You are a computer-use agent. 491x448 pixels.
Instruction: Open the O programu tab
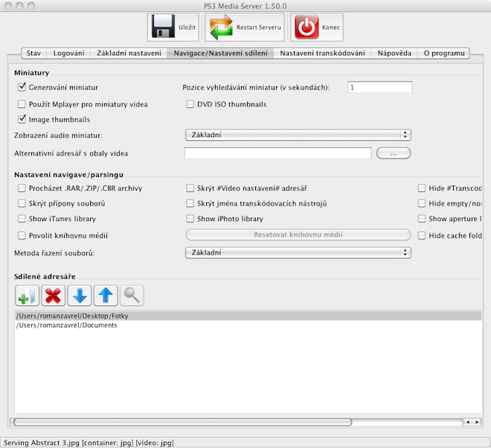[443, 53]
